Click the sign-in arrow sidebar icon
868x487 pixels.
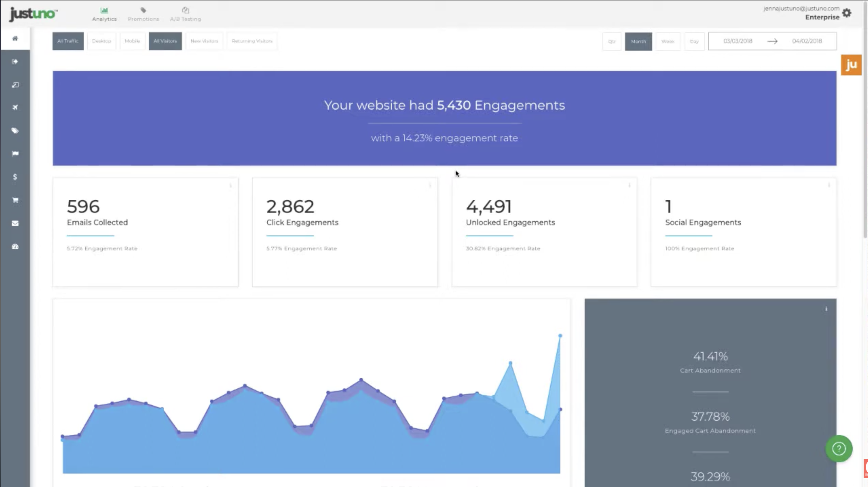(x=15, y=61)
